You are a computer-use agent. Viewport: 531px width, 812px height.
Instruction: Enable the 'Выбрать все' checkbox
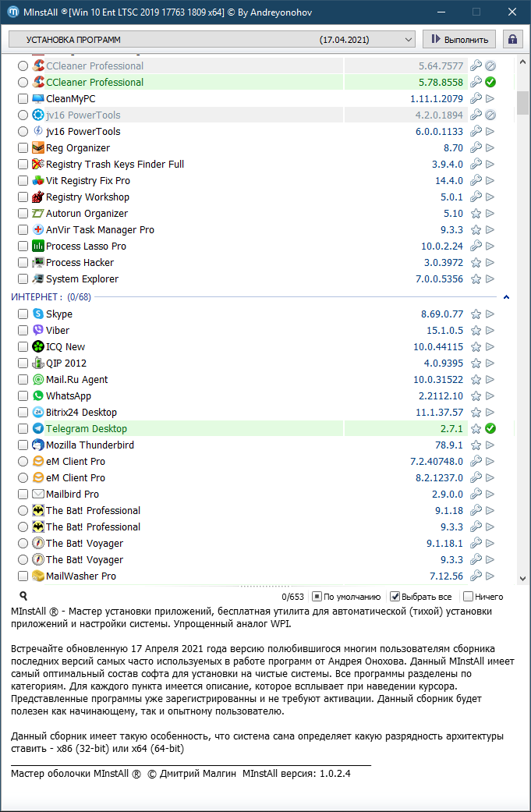pos(395,597)
